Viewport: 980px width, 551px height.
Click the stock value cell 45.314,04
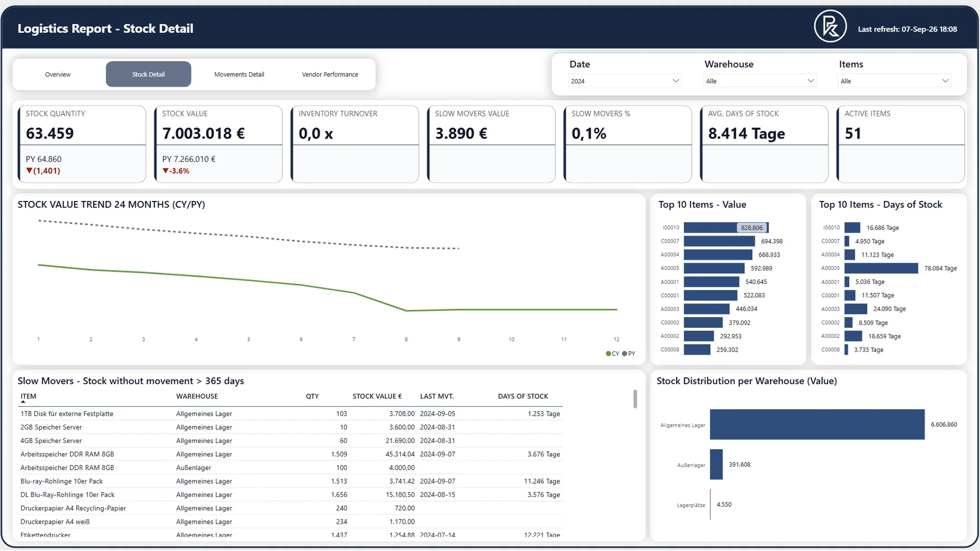click(x=400, y=454)
